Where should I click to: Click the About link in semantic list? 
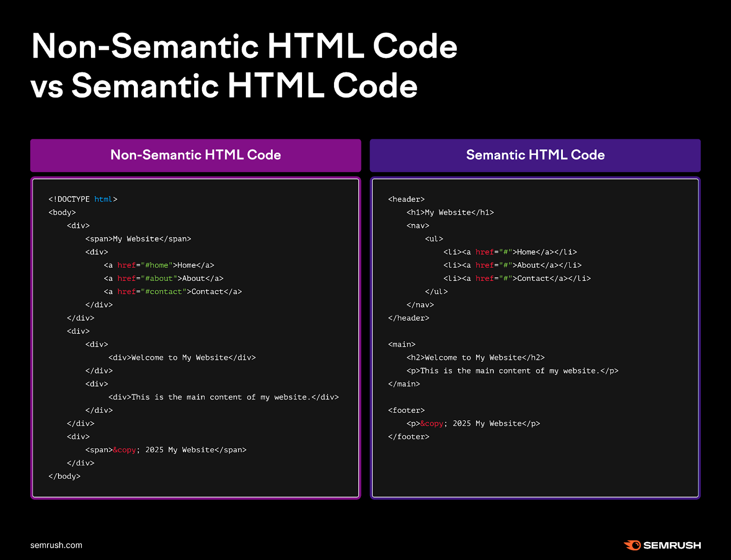pyautogui.click(x=528, y=265)
